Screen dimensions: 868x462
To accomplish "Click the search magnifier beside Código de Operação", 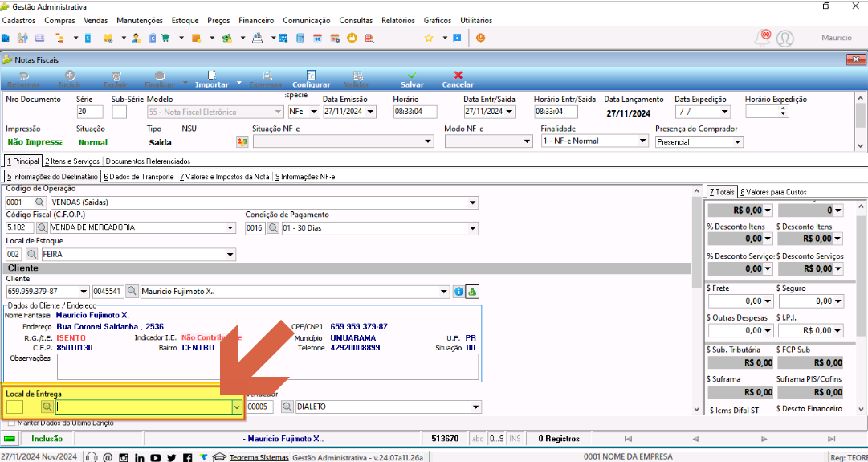I will pos(42,202).
